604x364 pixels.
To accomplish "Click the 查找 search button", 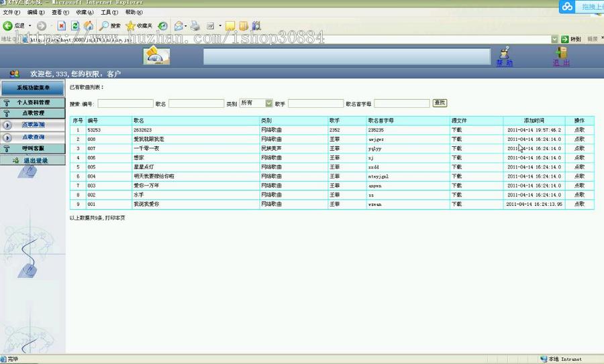I will [x=440, y=103].
